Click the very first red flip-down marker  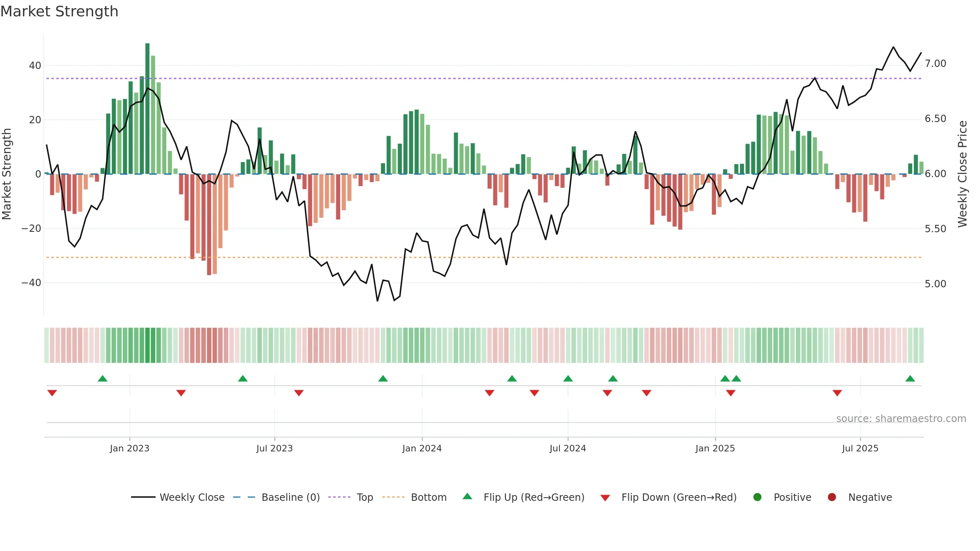click(x=52, y=393)
